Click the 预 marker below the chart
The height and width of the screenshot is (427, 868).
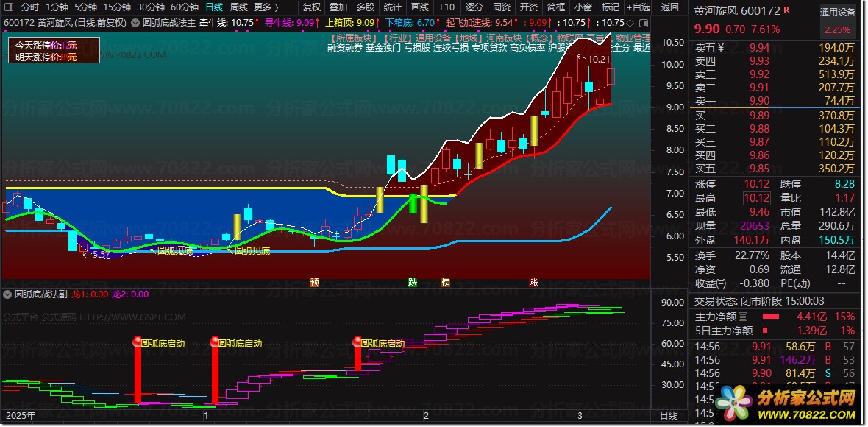(314, 282)
